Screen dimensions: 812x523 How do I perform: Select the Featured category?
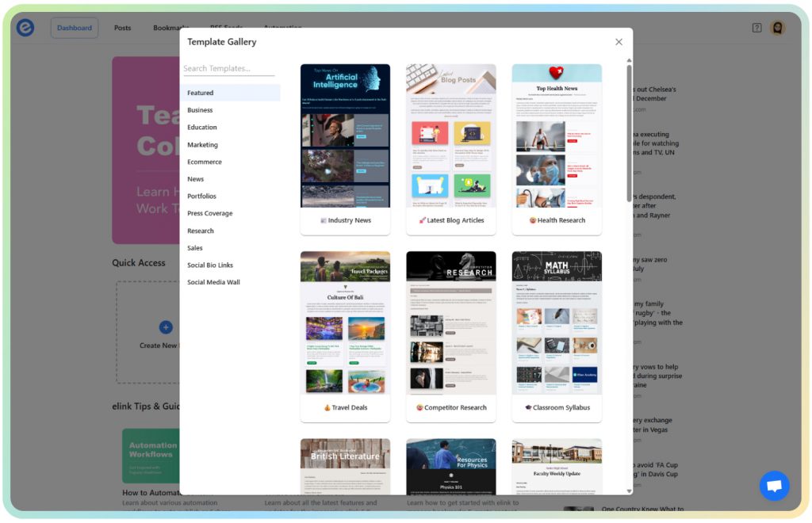(x=231, y=93)
